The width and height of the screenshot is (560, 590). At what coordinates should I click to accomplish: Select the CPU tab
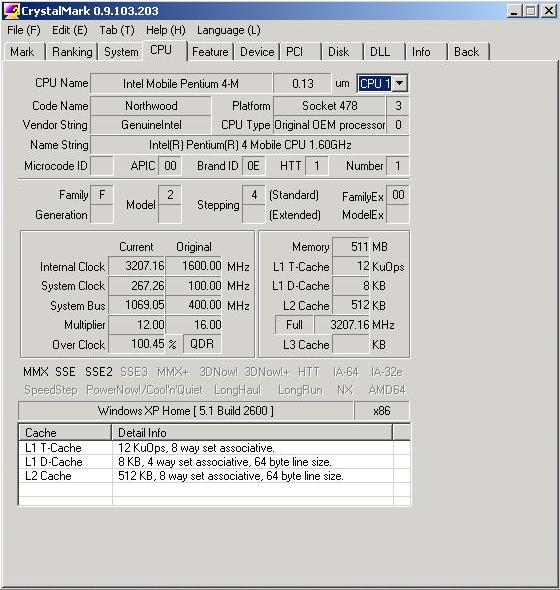(164, 50)
